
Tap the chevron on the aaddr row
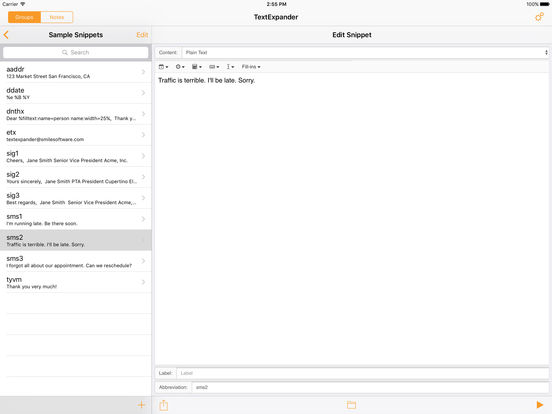pyautogui.click(x=143, y=72)
